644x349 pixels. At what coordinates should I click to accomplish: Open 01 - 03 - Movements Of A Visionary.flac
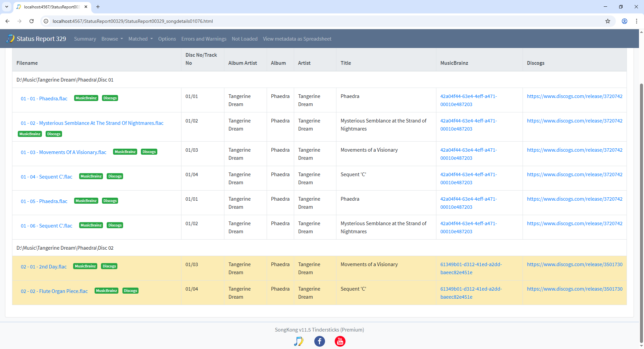63,152
